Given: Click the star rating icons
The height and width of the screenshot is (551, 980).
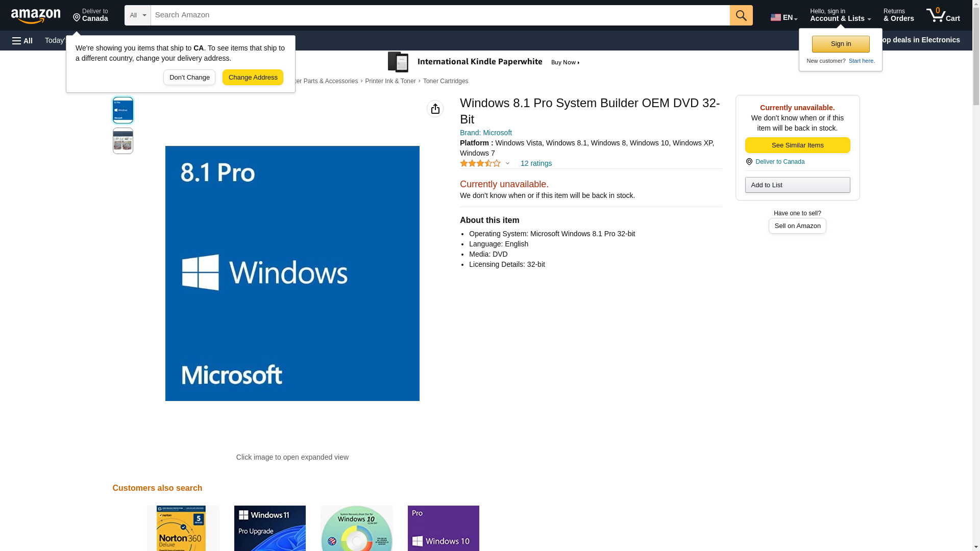Looking at the screenshot, I should (x=480, y=164).
